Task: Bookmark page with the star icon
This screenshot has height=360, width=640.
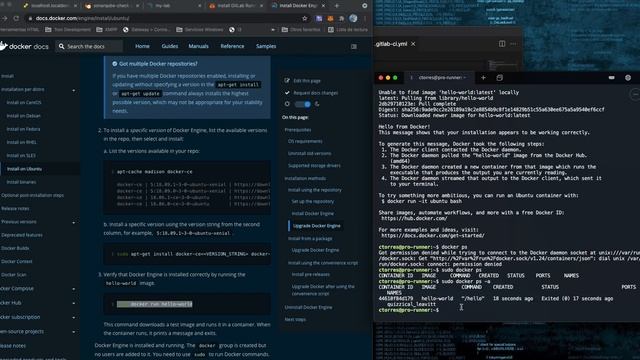Action: 304,18
